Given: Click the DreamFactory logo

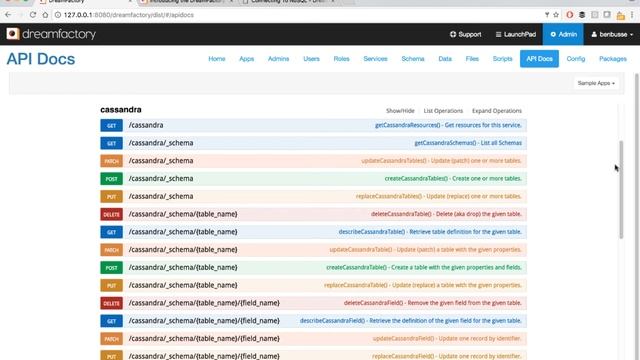Looking at the screenshot, I should pyautogui.click(x=51, y=34).
